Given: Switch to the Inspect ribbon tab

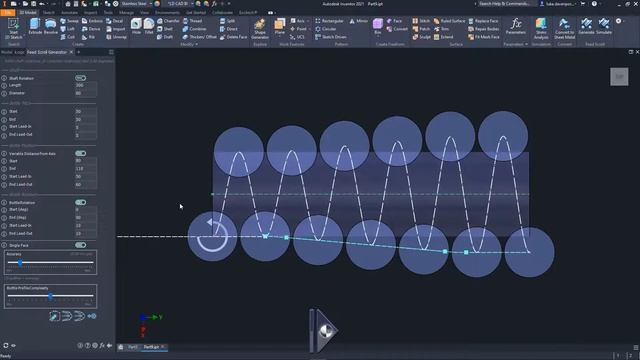Looking at the screenshot, I should click(90, 13).
